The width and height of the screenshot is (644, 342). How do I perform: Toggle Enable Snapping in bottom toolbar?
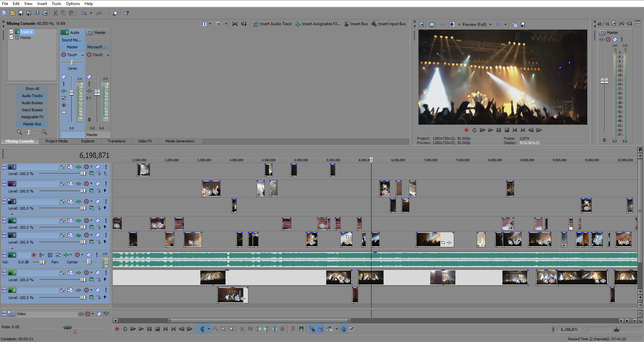[312, 329]
